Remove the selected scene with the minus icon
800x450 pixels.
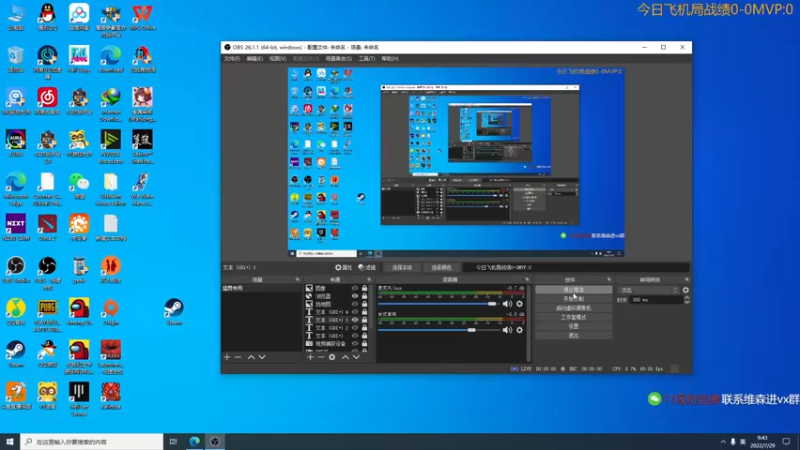238,357
